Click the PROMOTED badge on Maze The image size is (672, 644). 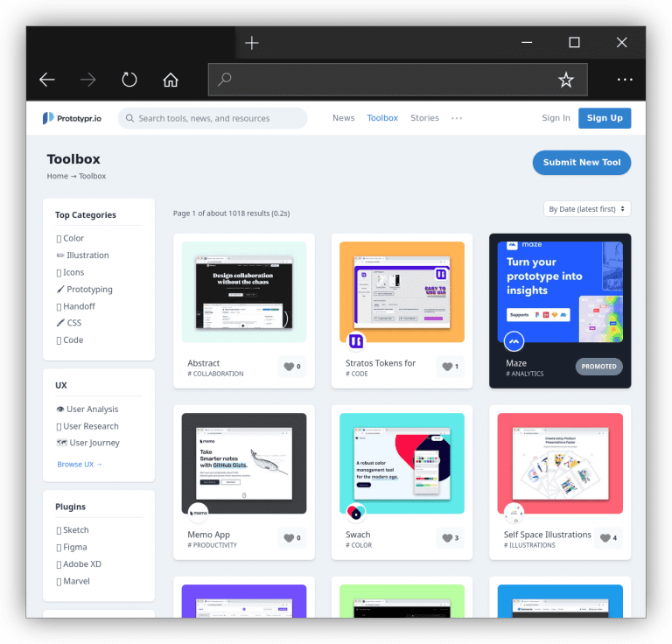click(598, 367)
